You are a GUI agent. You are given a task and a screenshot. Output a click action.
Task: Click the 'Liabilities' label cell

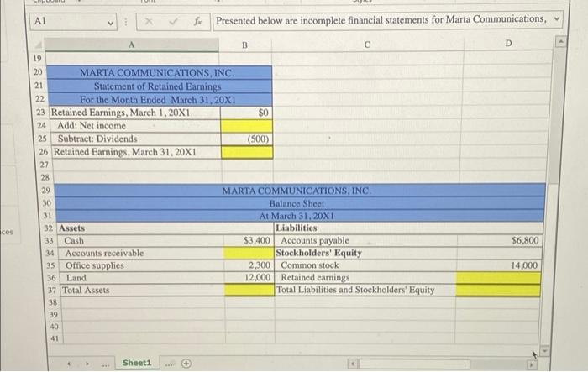pyautogui.click(x=366, y=228)
